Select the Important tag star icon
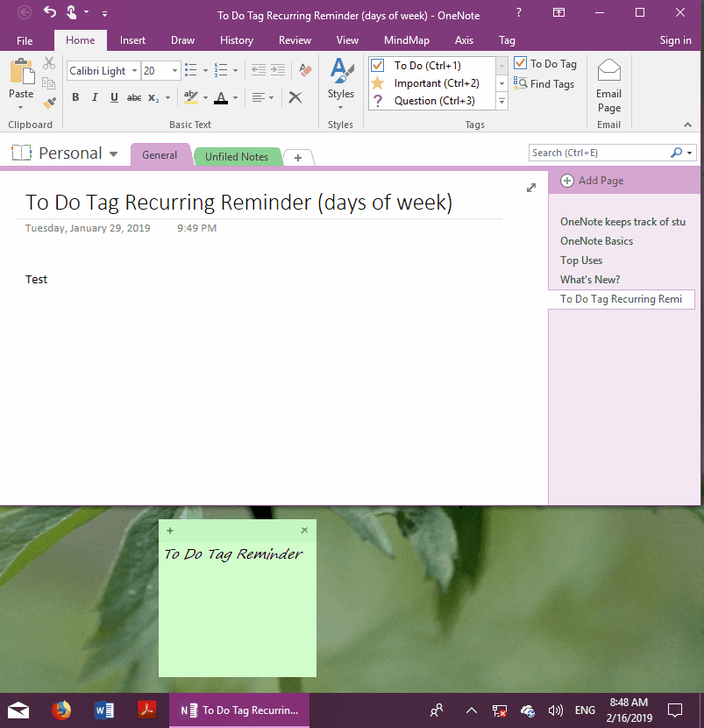 (x=377, y=82)
